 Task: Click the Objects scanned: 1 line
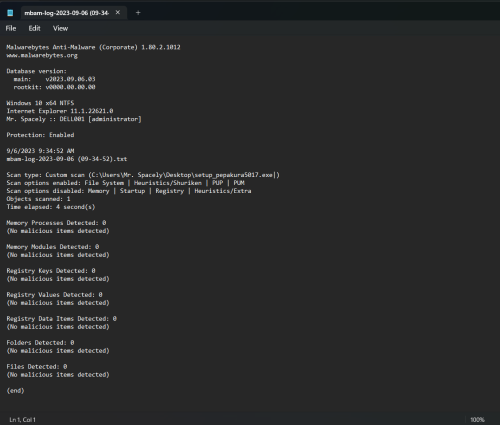point(38,199)
